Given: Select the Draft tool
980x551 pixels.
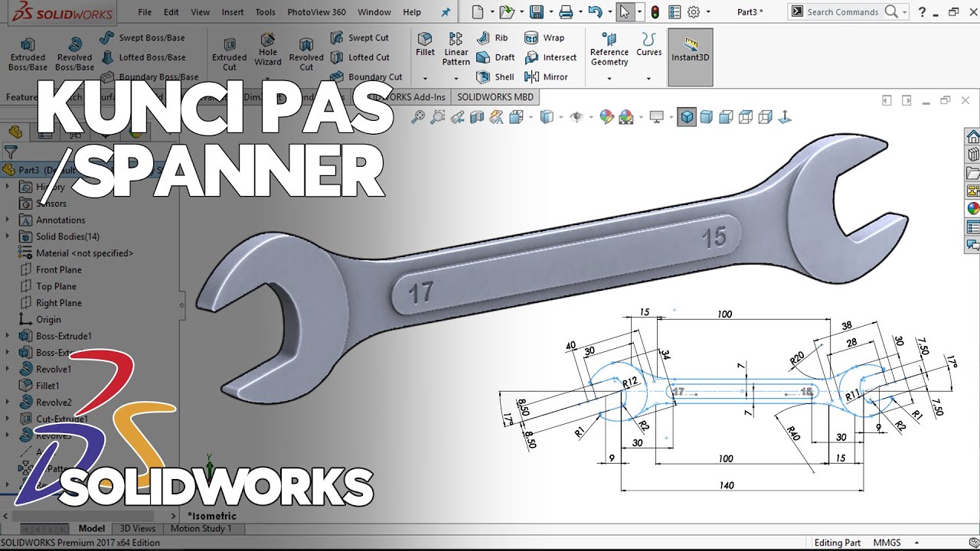Looking at the screenshot, I should tap(495, 57).
